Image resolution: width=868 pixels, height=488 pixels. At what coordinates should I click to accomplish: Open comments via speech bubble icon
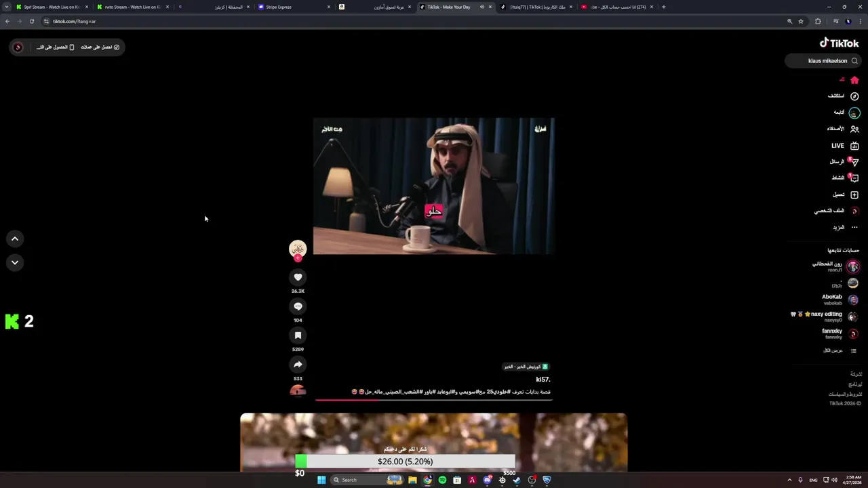(298, 306)
